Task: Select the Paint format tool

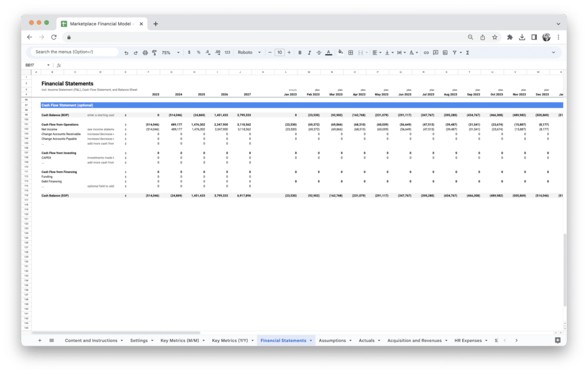Action: point(154,52)
